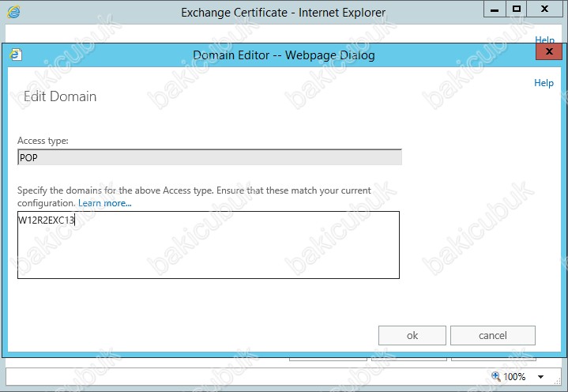This screenshot has width=568, height=392.
Task: Open Help link in Domain Editor dialog
Action: click(544, 83)
